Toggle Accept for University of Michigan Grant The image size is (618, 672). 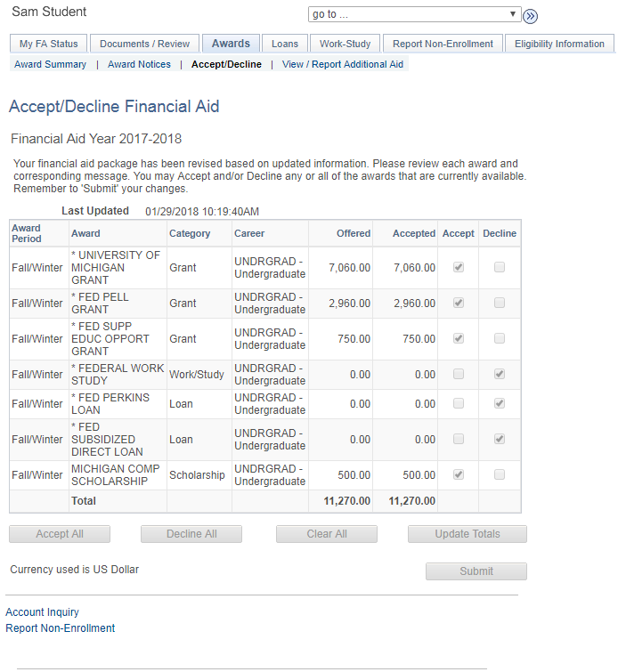click(458, 267)
